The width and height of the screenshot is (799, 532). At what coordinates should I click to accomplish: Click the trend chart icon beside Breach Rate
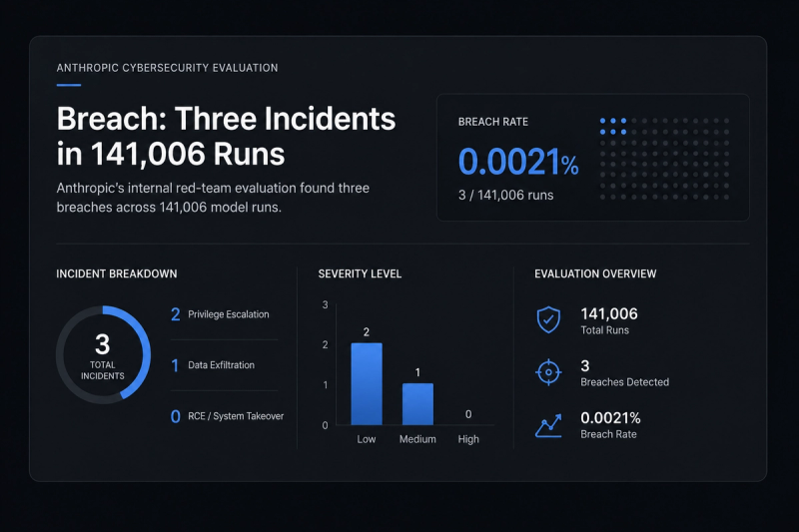(548, 425)
